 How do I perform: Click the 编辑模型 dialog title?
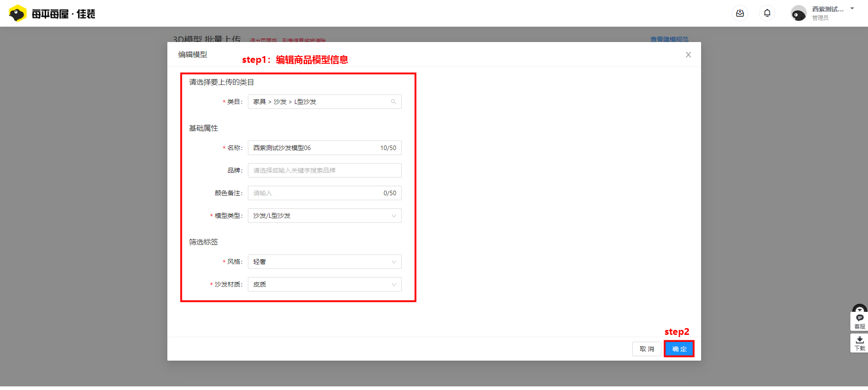(x=193, y=55)
